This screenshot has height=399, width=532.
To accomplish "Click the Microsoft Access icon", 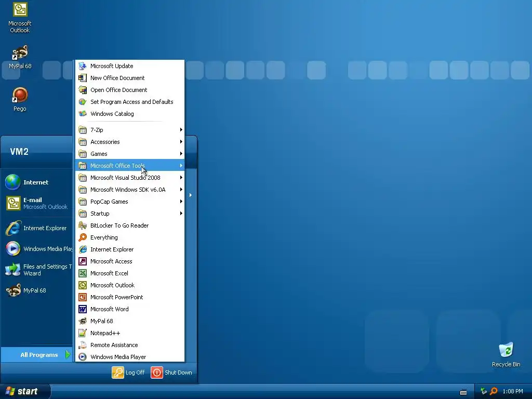I will pos(83,261).
